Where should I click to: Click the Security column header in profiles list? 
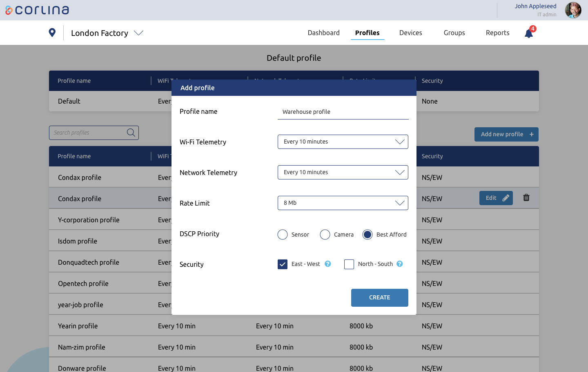(x=432, y=156)
